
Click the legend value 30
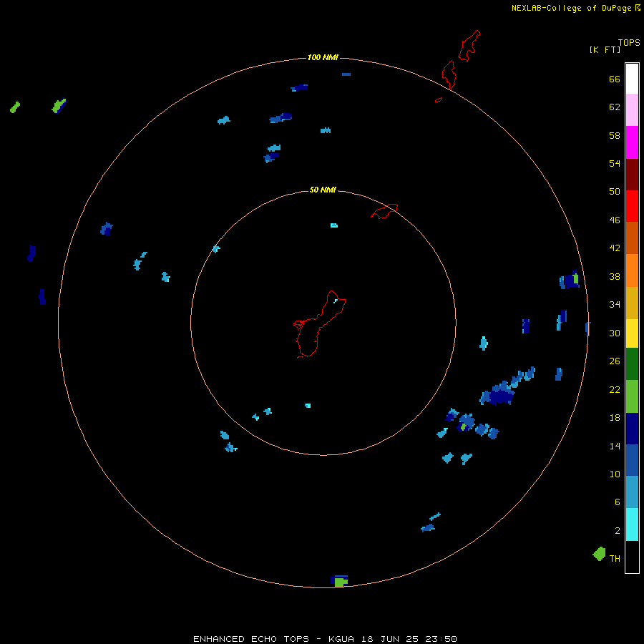615,333
